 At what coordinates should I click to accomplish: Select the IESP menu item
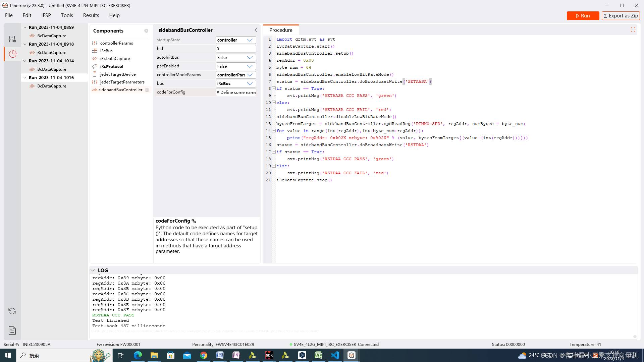pyautogui.click(x=46, y=15)
